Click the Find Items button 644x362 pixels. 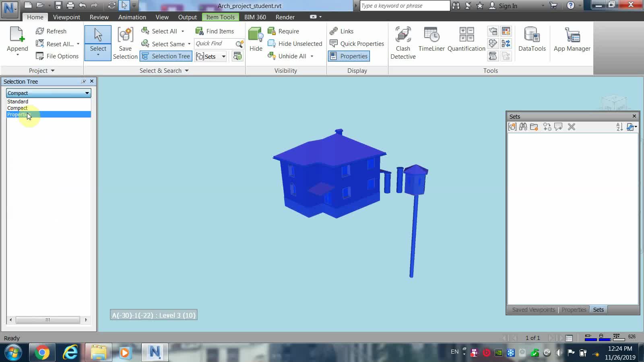215,31
